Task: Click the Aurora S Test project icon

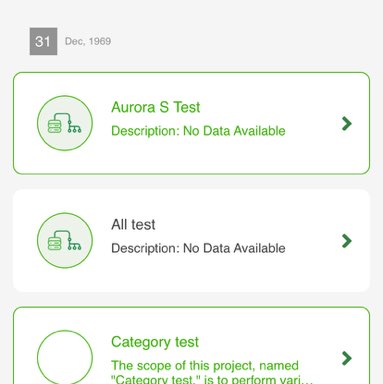Action: (65, 123)
